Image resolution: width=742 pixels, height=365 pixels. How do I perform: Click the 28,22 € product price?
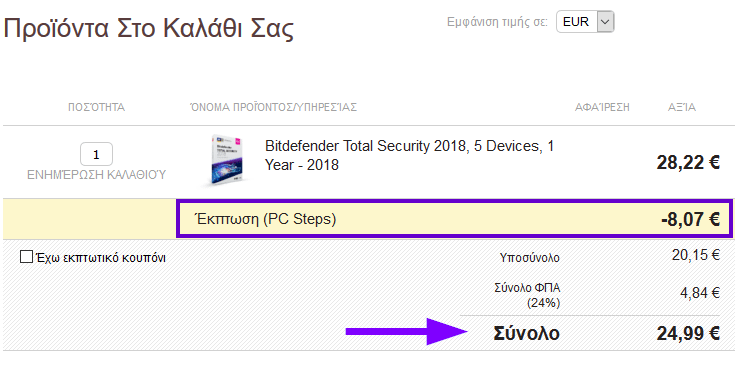click(x=688, y=163)
